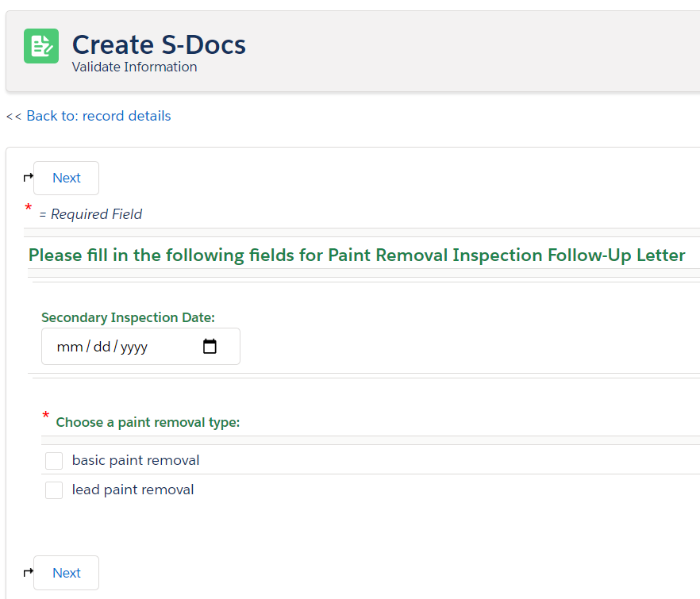700x599 pixels.
Task: Click the bottom Next button
Action: click(x=66, y=573)
